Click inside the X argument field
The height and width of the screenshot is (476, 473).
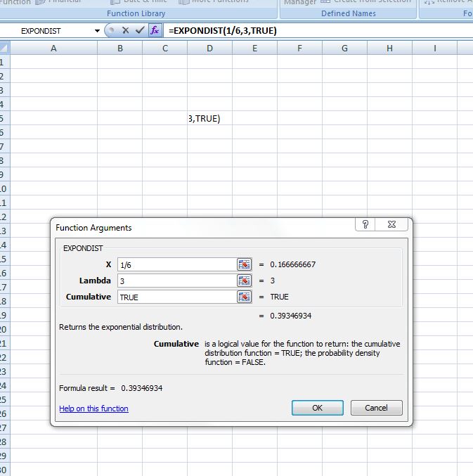tap(176, 264)
